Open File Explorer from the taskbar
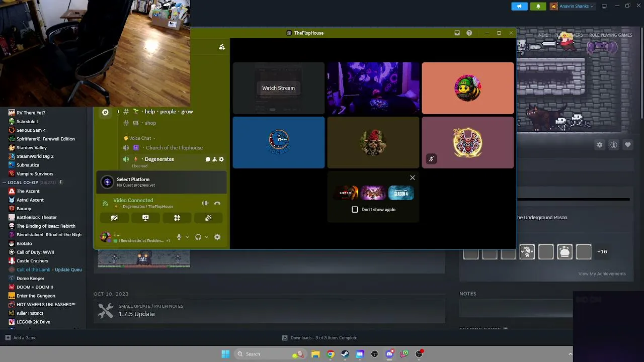644x362 pixels. [315, 354]
